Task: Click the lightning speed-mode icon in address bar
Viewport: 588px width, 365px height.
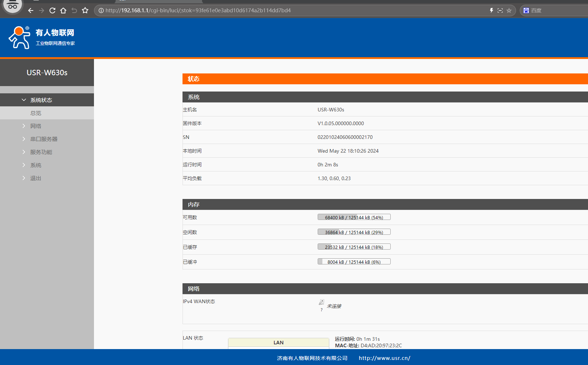Action: tap(491, 10)
